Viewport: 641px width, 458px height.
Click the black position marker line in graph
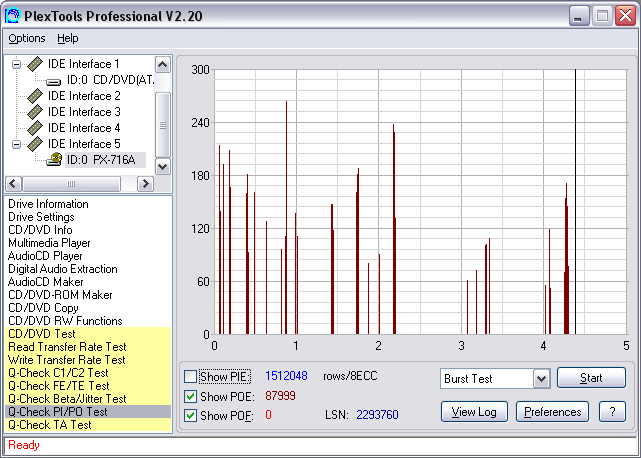(575, 202)
